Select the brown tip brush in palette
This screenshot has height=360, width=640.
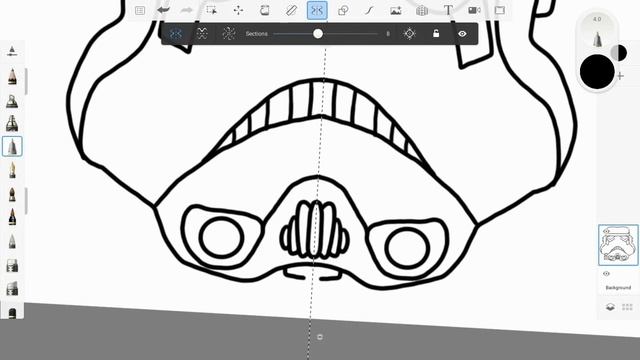tap(12, 194)
